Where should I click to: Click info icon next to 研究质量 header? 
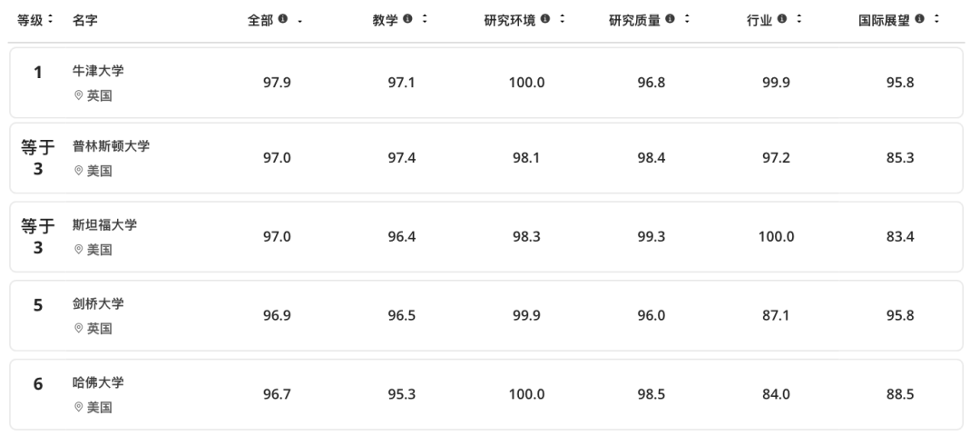(x=670, y=19)
